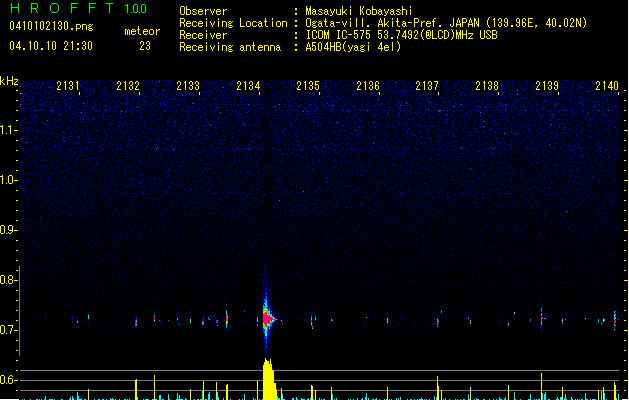Click the Observer label
This screenshot has width=629, height=400.
pos(203,11)
